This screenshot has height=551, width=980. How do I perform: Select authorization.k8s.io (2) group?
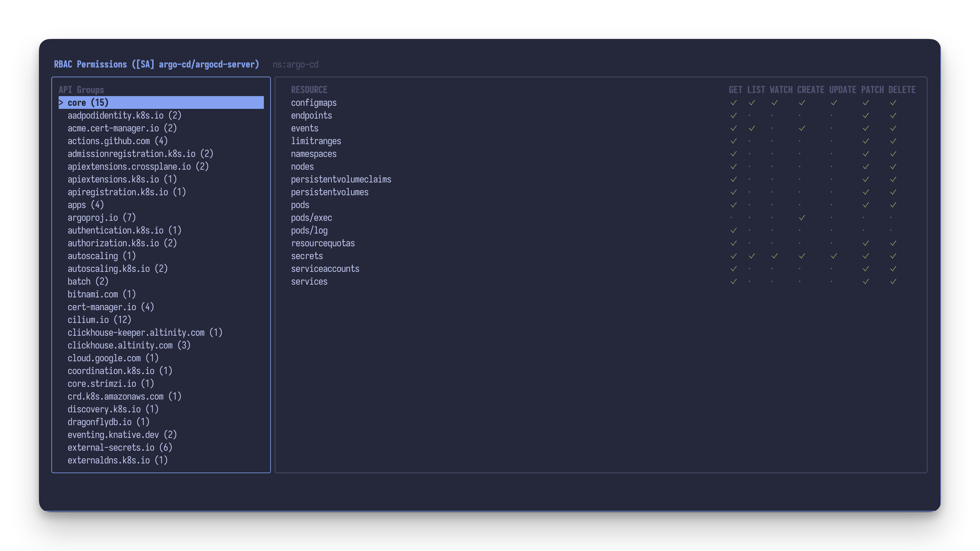[x=122, y=243]
